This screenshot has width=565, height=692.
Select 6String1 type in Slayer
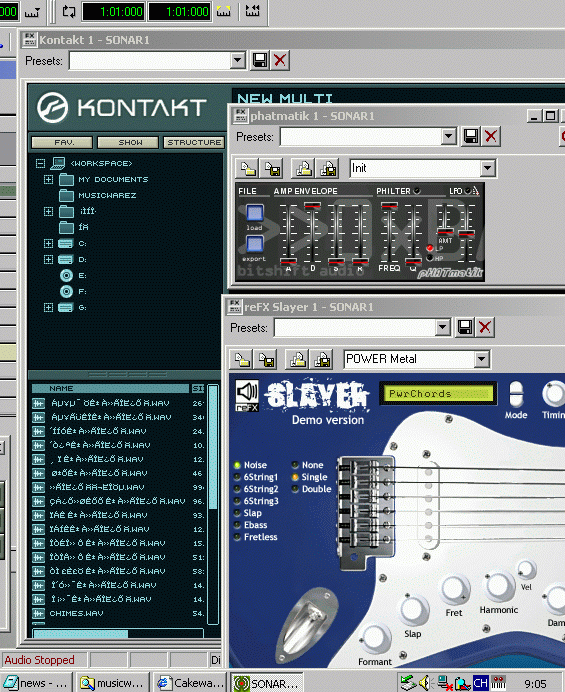pos(256,477)
